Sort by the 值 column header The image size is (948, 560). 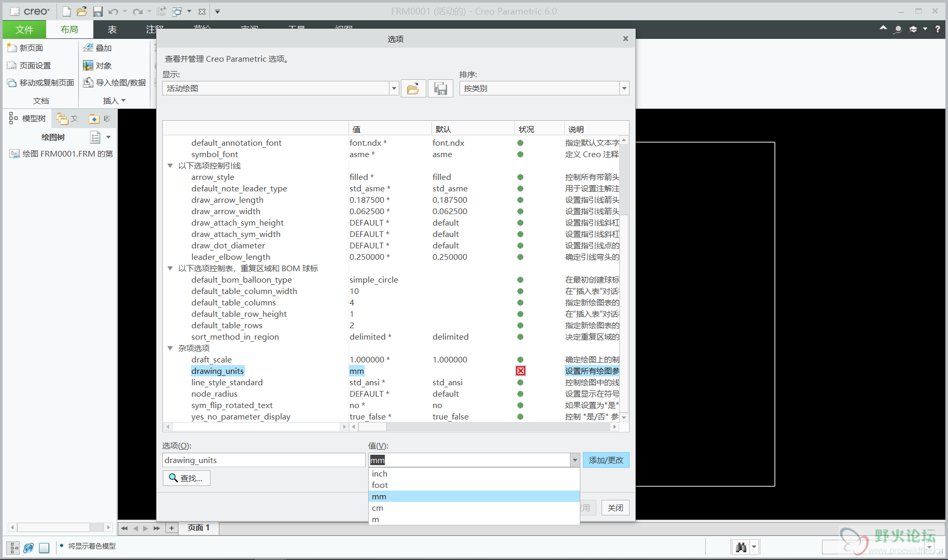click(x=390, y=129)
